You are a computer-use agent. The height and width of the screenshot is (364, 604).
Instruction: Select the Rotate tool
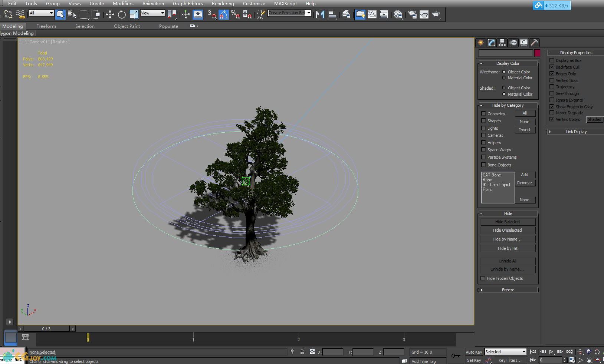click(x=122, y=14)
